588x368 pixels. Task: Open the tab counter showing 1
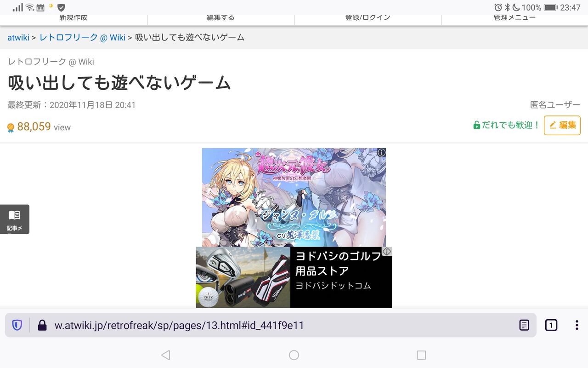pos(551,326)
